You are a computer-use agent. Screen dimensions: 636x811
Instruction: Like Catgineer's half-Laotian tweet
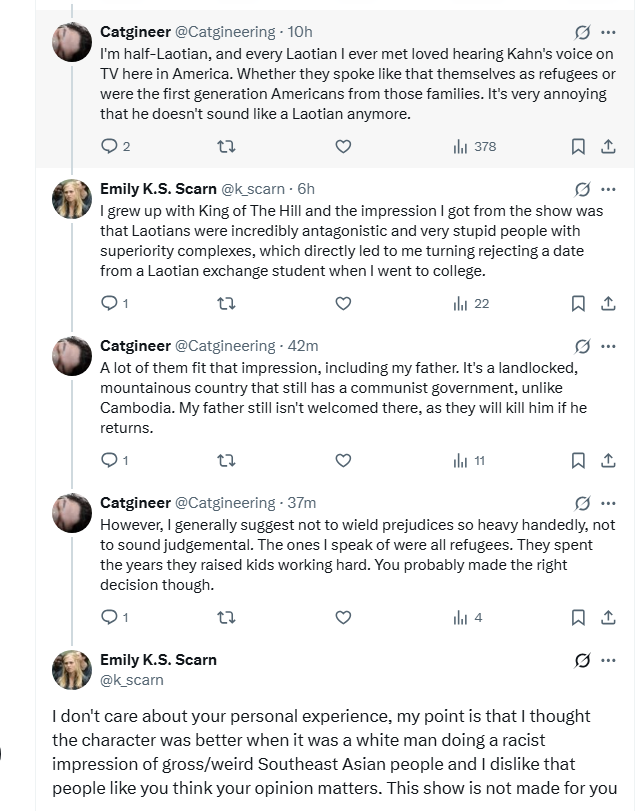(x=343, y=147)
